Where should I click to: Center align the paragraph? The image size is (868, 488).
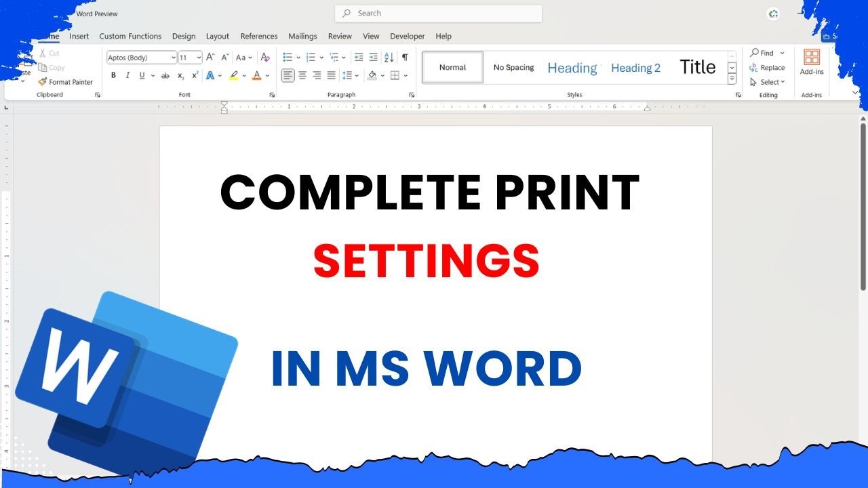pyautogui.click(x=302, y=76)
